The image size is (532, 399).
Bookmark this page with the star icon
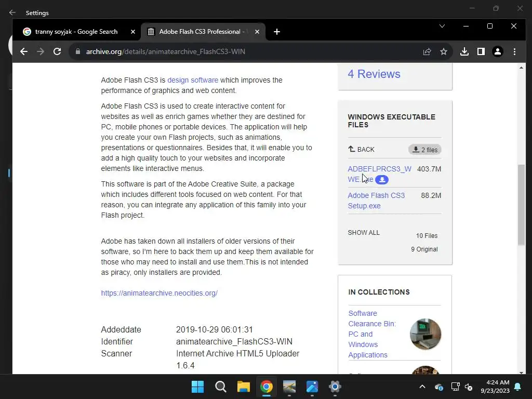coord(444,51)
